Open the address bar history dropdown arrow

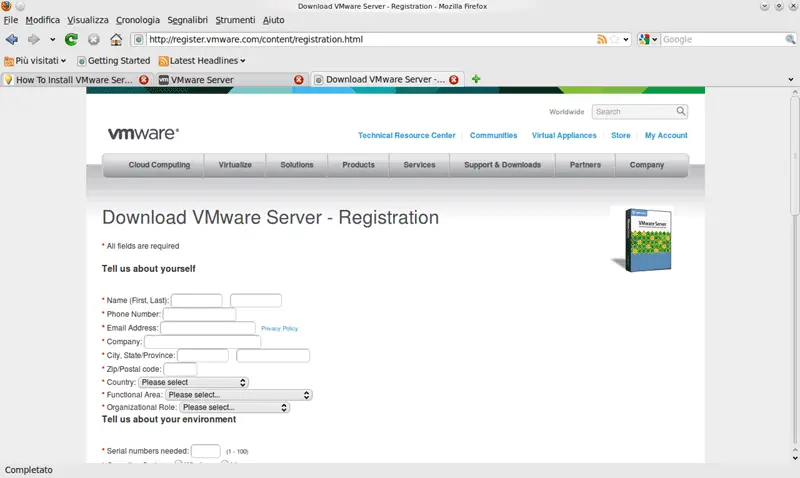coord(626,39)
